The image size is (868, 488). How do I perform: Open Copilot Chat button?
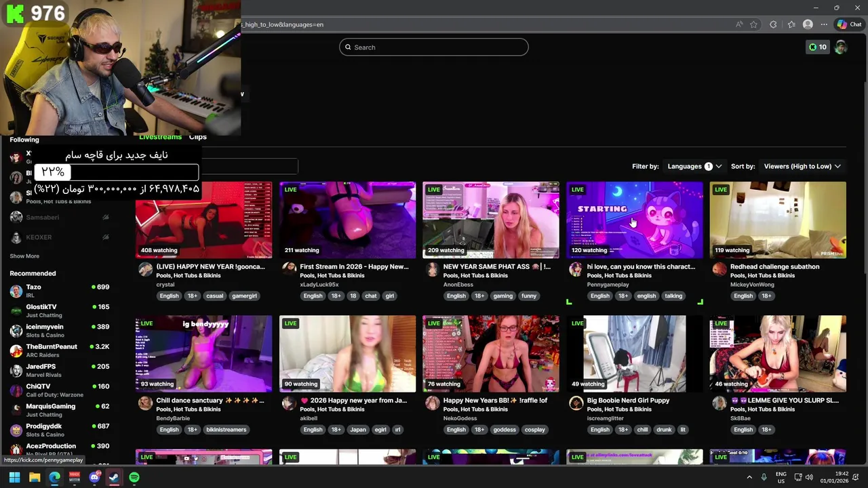[849, 24]
